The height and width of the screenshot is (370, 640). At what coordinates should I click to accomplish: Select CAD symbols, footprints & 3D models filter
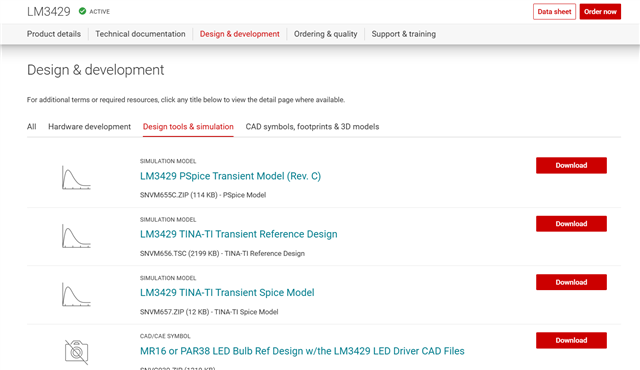tap(312, 126)
